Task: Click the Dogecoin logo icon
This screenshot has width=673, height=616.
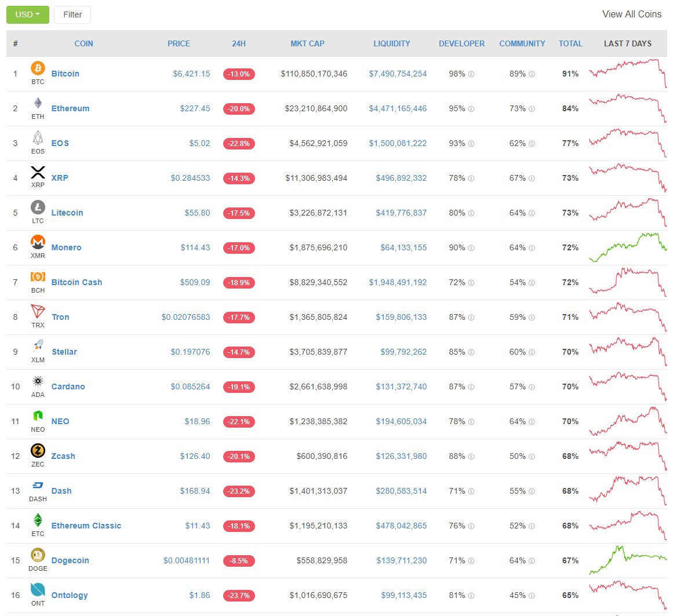Action: click(x=38, y=555)
